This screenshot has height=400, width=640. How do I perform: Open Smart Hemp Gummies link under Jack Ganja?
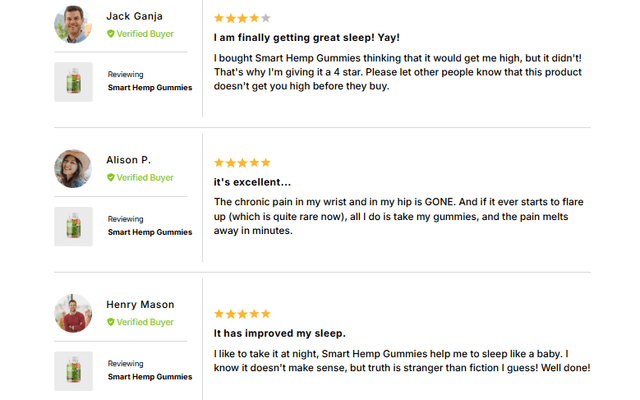[x=150, y=88]
